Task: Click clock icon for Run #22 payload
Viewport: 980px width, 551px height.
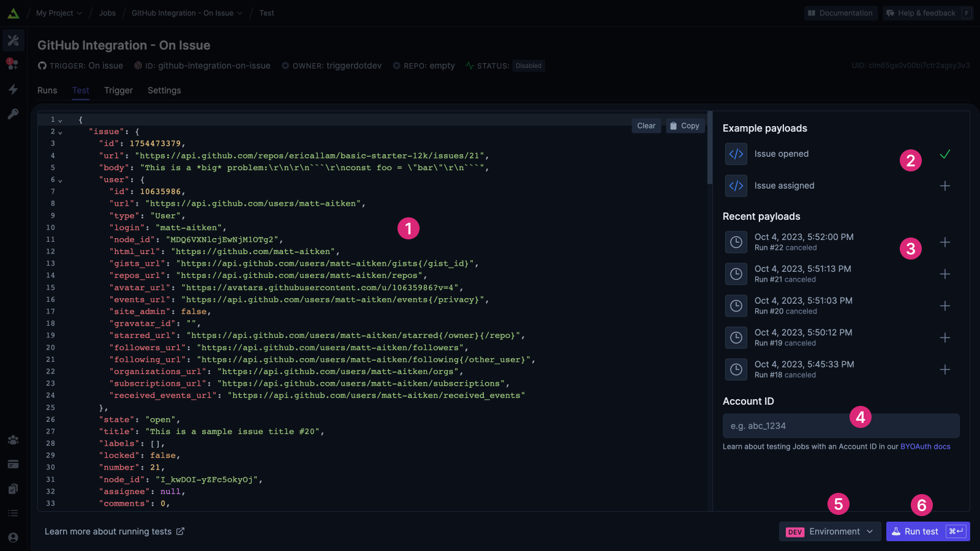Action: click(736, 242)
